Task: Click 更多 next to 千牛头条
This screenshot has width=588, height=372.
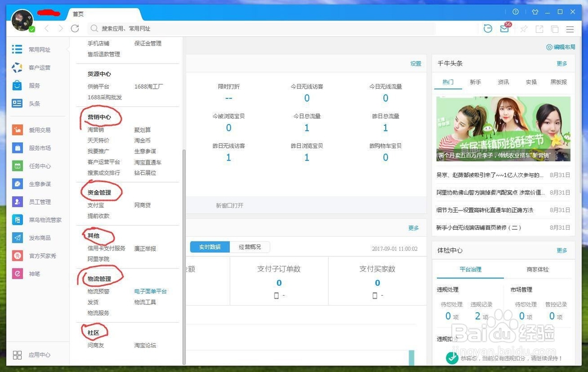Action: [x=562, y=63]
